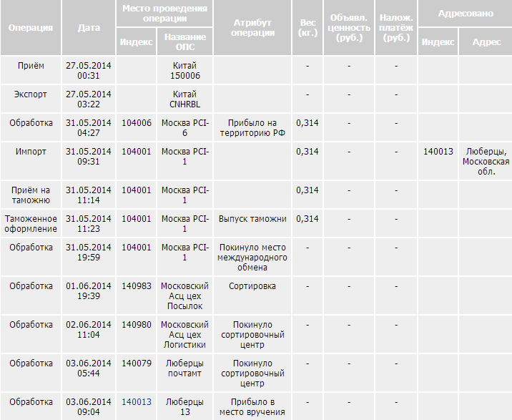Select the 'Сортировка' attribute cell

(252, 296)
